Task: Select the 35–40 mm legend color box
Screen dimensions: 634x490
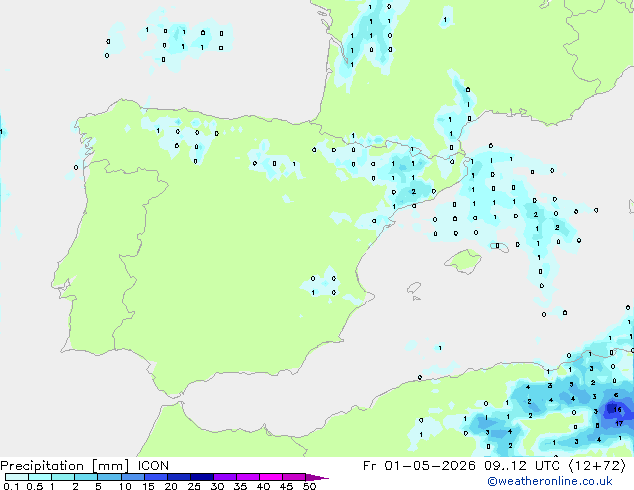Action: pyautogui.click(x=248, y=477)
